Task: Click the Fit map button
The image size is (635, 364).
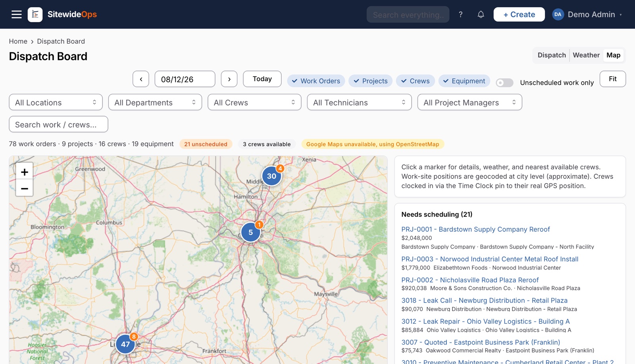Action: pos(612,79)
